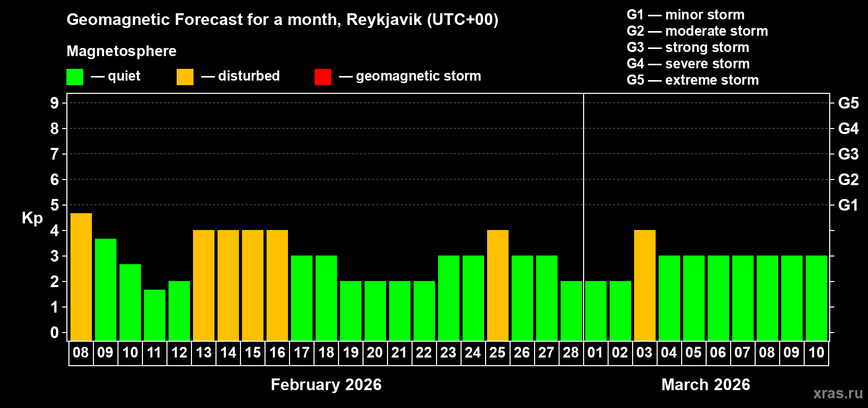This screenshot has width=868, height=408.
Task: Click date label 01 in March
Action: tap(595, 352)
